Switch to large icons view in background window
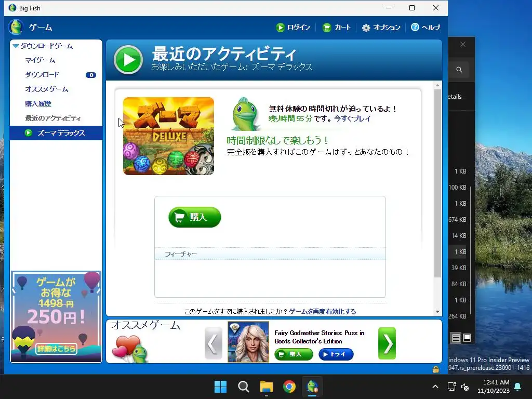The image size is (532, 399). [467, 338]
